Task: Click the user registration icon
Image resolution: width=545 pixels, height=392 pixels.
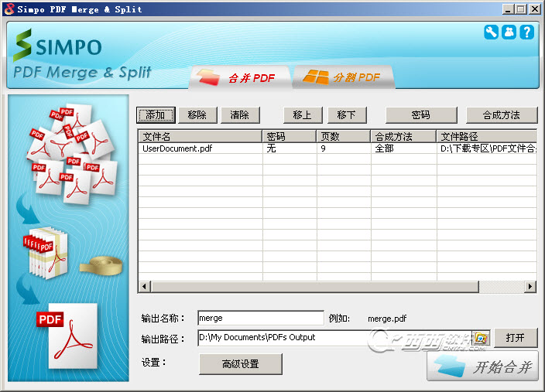Action: pos(509,32)
